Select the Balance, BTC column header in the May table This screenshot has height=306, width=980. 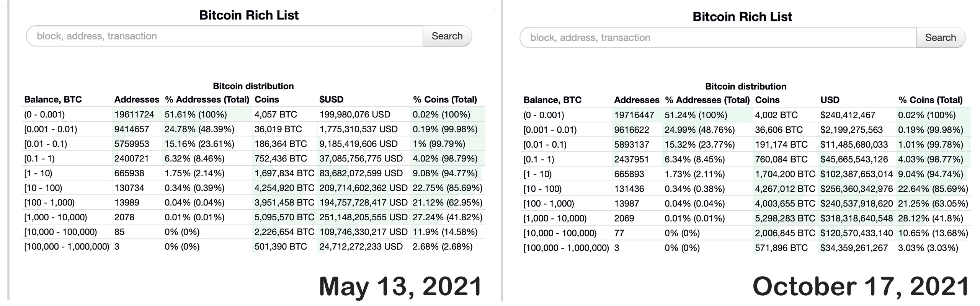point(54,99)
